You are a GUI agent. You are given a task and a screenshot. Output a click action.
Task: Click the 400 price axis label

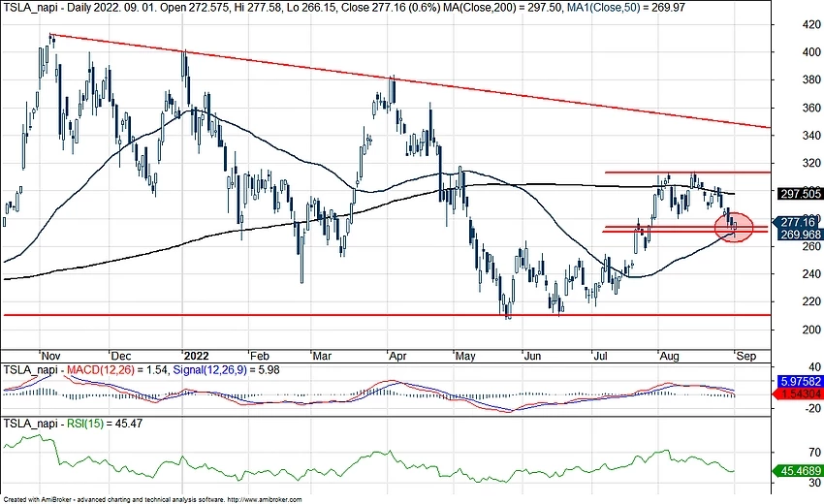point(811,52)
